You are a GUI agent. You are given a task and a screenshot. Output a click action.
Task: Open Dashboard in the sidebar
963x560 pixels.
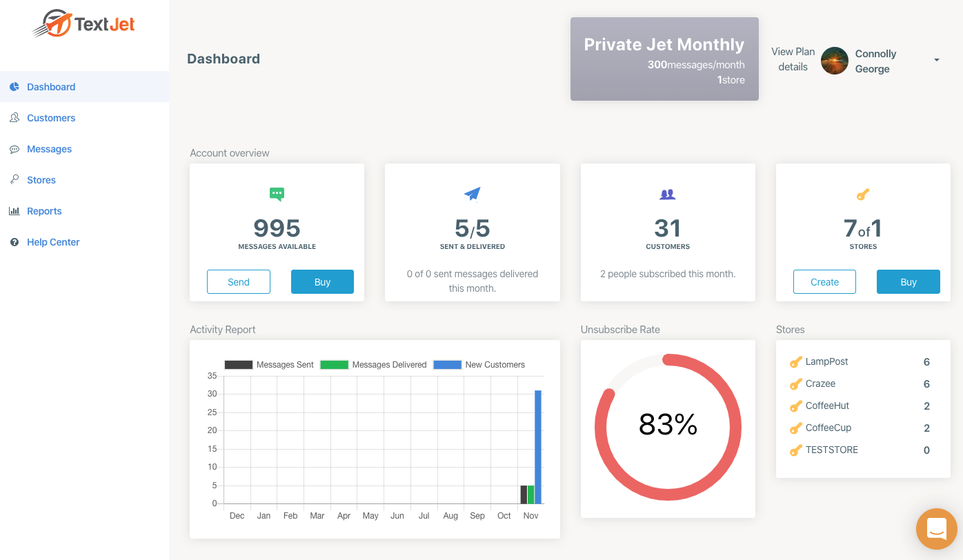[84, 87]
